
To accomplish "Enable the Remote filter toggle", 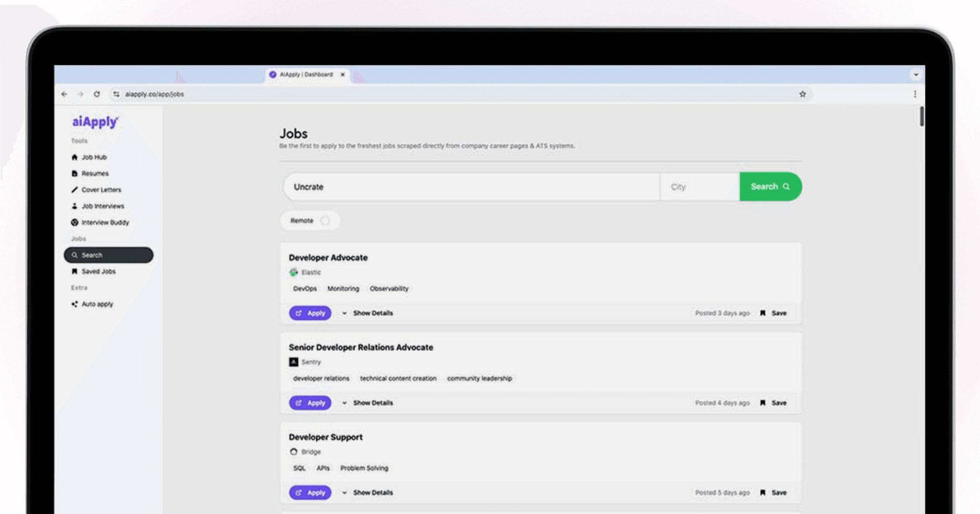I will (325, 220).
